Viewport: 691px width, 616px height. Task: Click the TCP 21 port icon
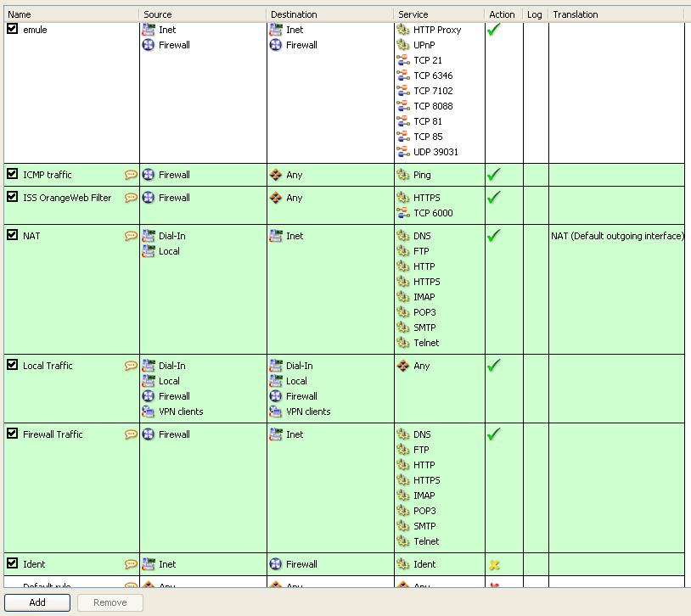[x=402, y=60]
